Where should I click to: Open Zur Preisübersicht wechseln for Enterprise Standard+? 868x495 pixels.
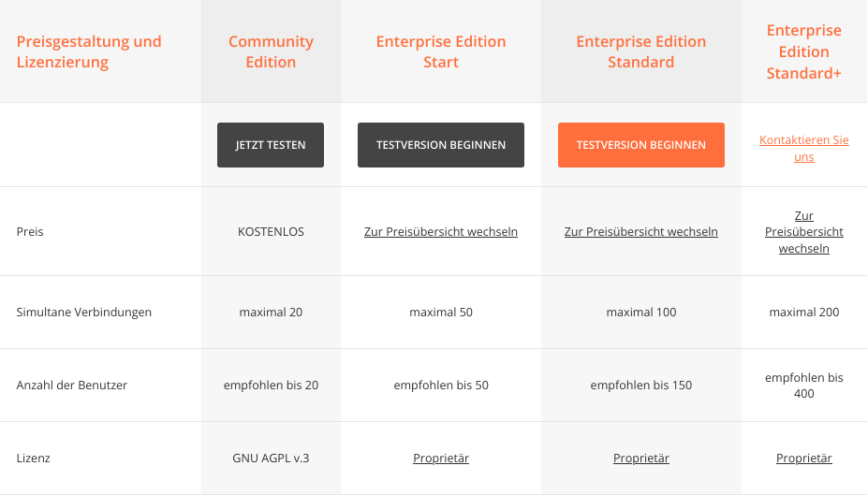(803, 232)
